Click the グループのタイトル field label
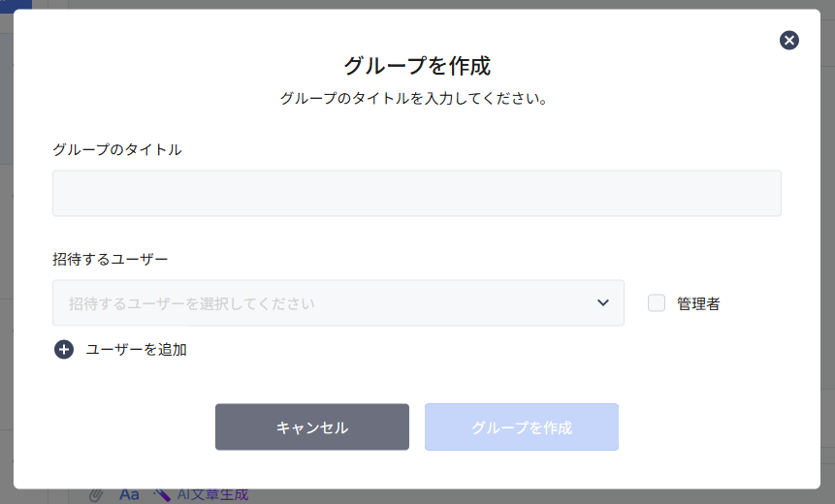This screenshot has height=504, width=835. point(117,149)
